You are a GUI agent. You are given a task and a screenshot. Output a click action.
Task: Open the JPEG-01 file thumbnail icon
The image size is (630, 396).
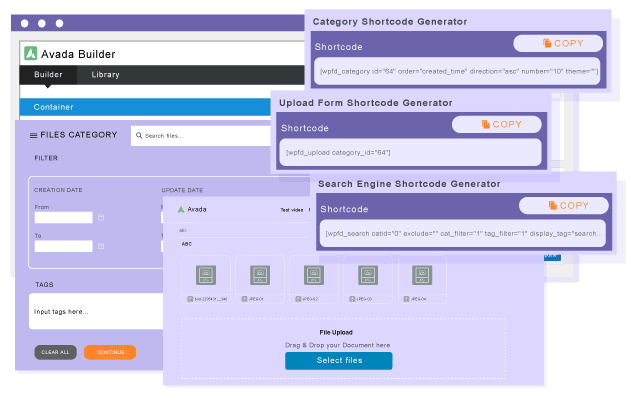point(260,275)
